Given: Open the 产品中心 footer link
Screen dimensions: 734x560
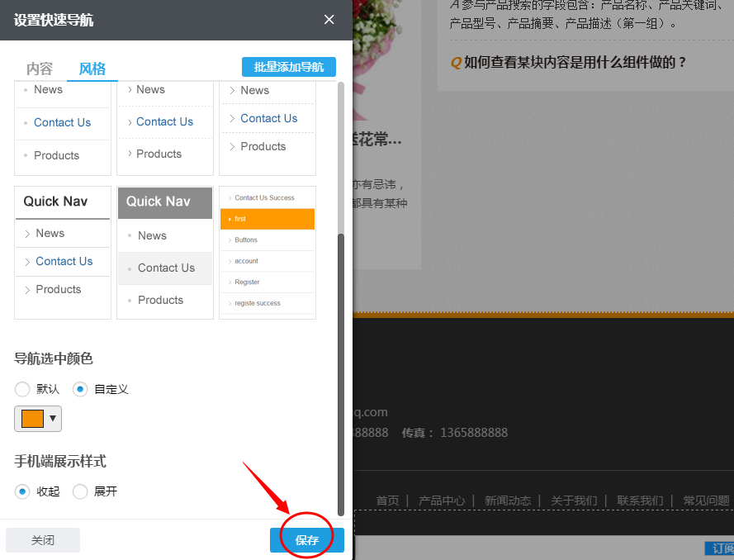Looking at the screenshot, I should [441, 500].
